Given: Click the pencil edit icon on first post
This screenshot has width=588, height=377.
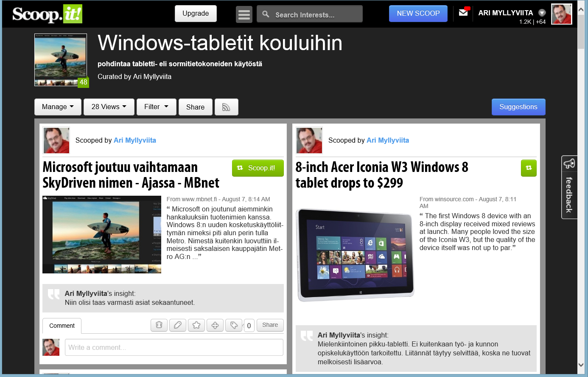Looking at the screenshot, I should tap(178, 325).
